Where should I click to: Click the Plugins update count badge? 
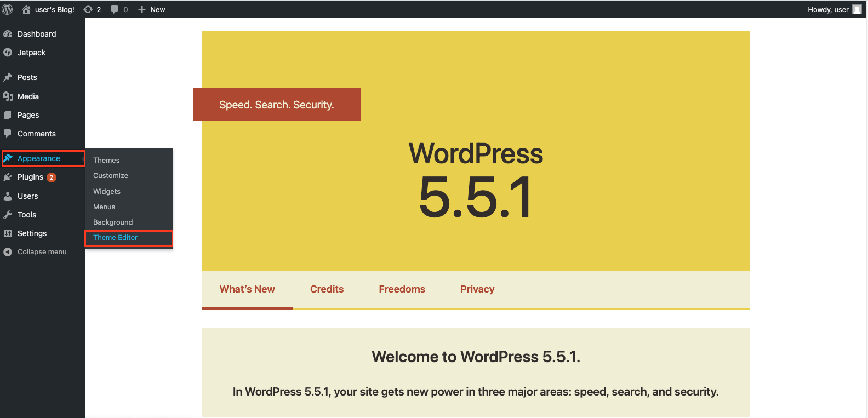52,177
